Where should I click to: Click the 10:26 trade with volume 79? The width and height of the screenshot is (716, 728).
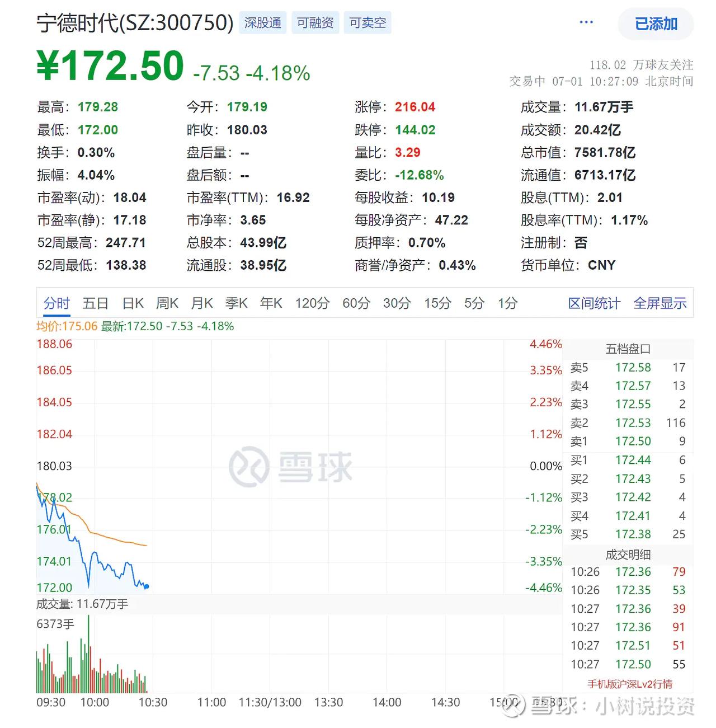point(628,572)
